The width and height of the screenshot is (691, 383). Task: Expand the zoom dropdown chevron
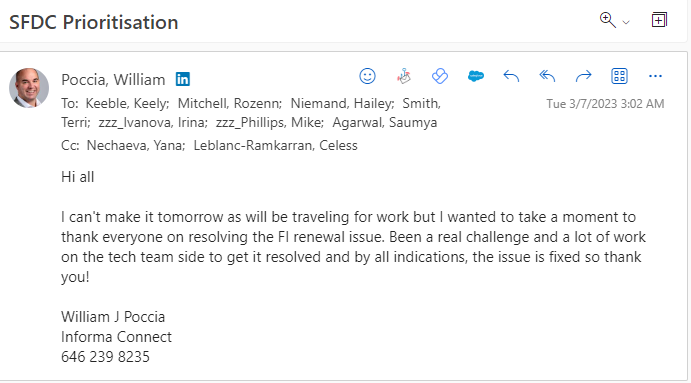tap(626, 22)
